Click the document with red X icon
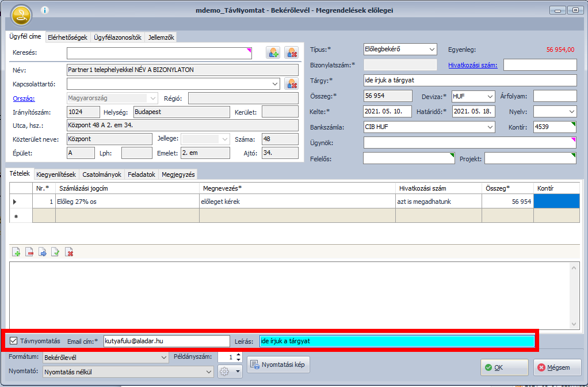 pyautogui.click(x=69, y=252)
